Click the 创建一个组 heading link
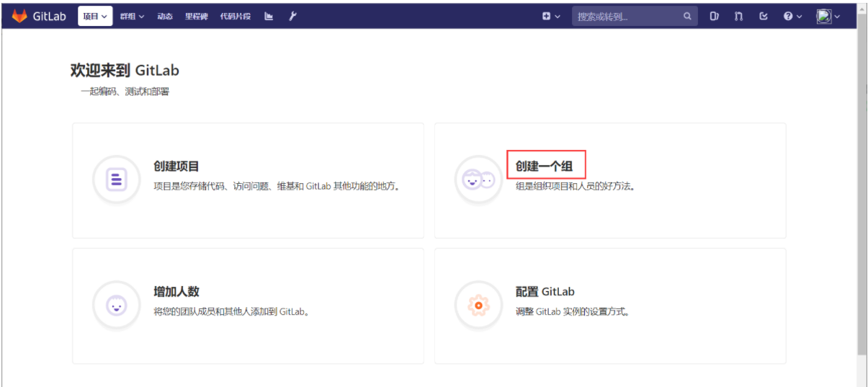 coord(545,166)
